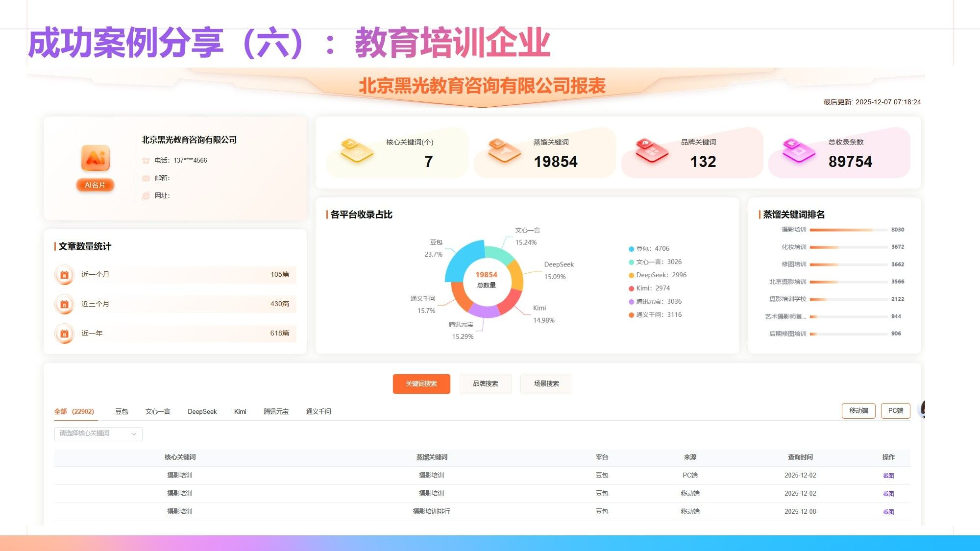Click the calendar icon beside 近一年

point(64,334)
